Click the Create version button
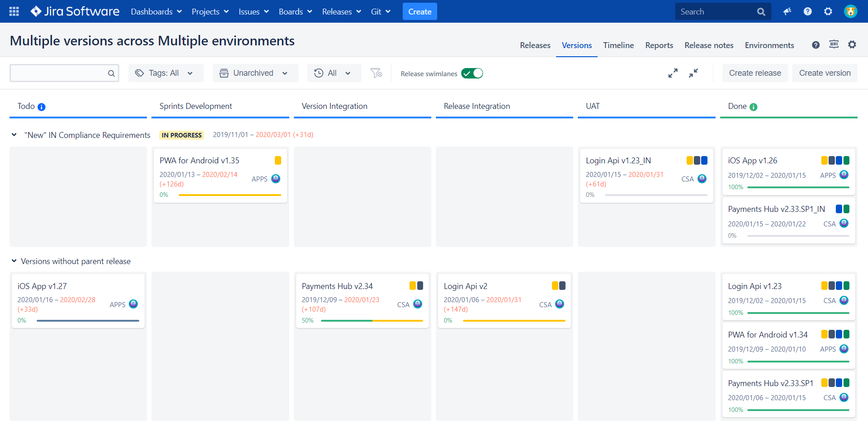This screenshot has height=426, width=868. 824,73
